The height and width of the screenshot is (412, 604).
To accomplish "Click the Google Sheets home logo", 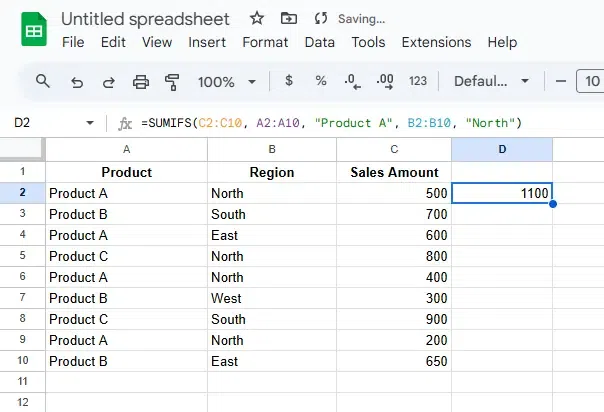I will click(33, 30).
